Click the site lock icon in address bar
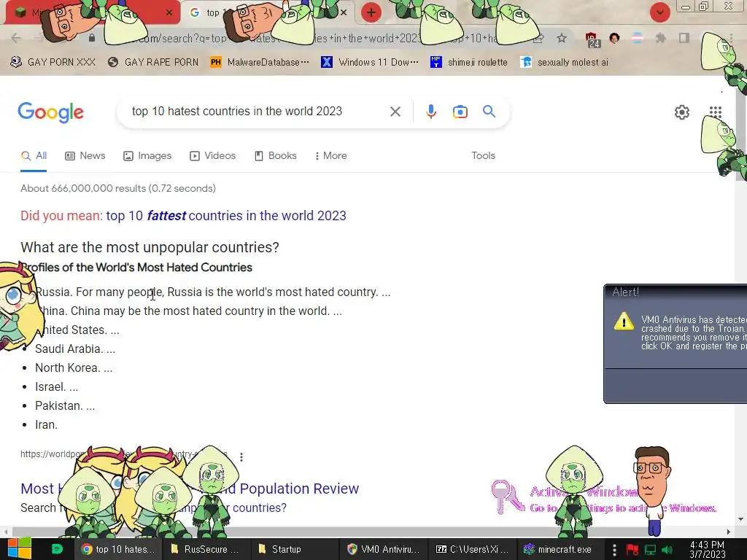Viewport: 747px width, 560px height. (x=92, y=38)
